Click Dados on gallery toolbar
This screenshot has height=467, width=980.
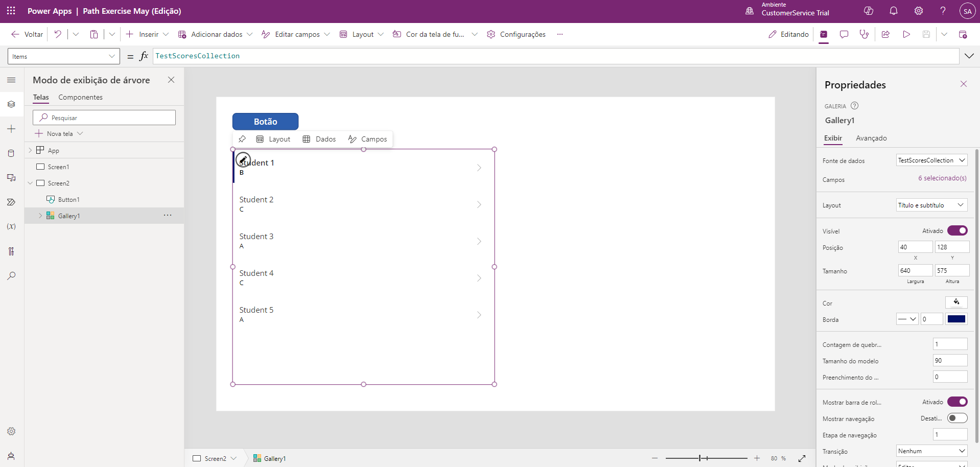319,139
